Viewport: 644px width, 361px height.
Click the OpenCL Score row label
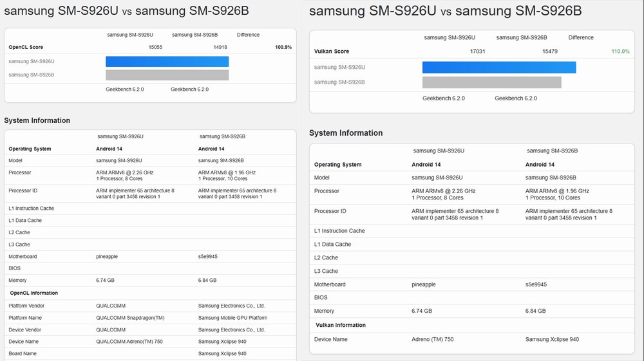point(24,47)
